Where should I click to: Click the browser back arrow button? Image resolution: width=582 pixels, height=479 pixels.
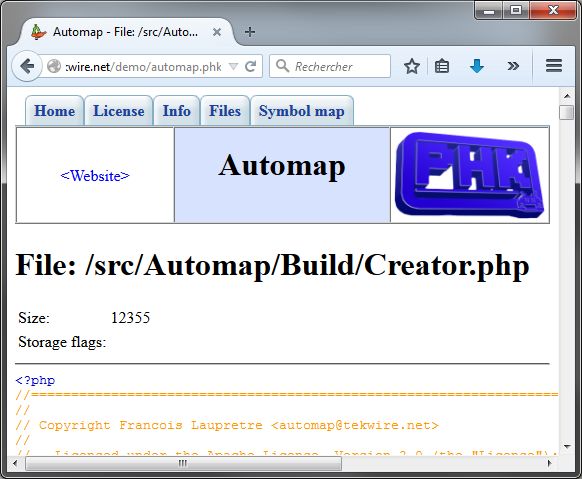point(27,66)
